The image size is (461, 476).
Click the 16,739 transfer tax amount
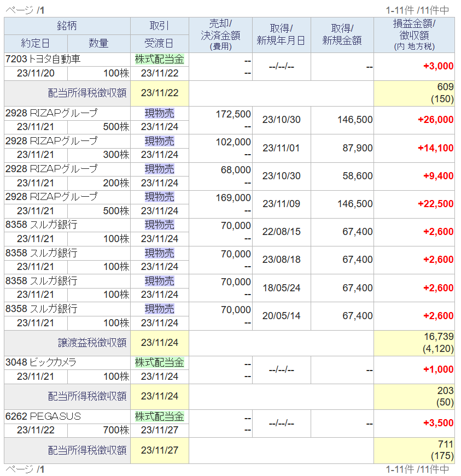pyautogui.click(x=439, y=337)
